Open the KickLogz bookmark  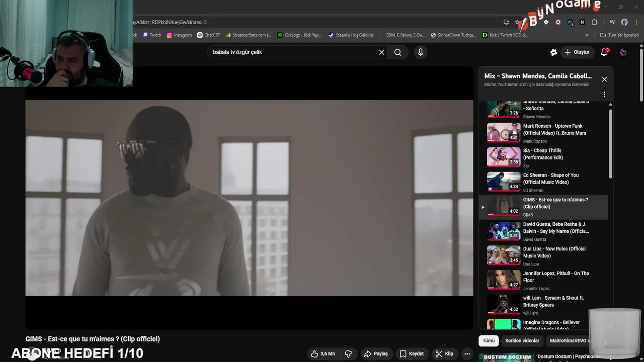300,35
